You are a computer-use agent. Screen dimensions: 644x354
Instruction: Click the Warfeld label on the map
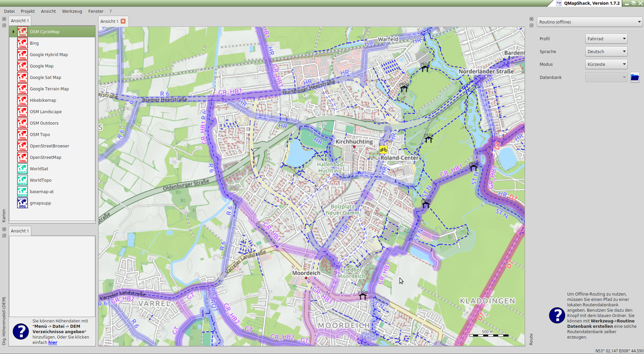[388, 39]
